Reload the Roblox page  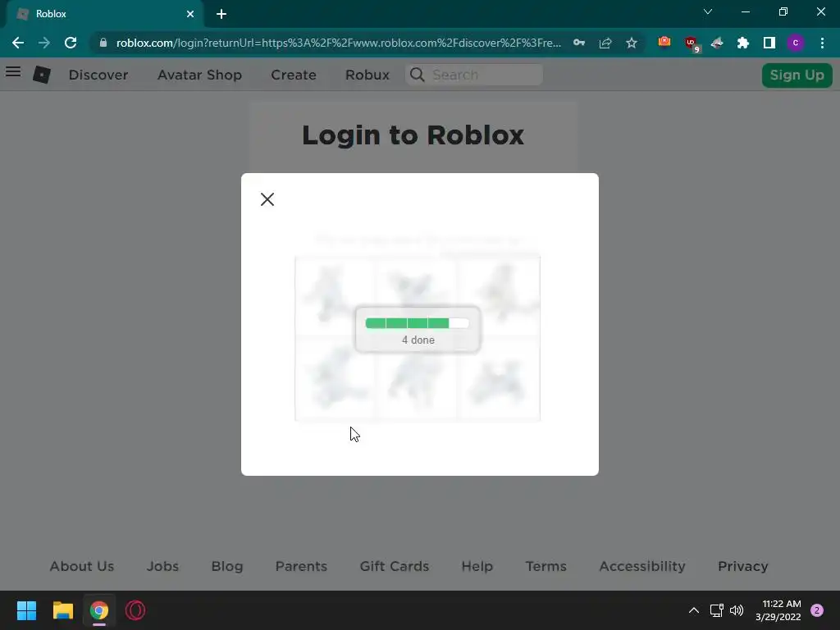click(71, 43)
